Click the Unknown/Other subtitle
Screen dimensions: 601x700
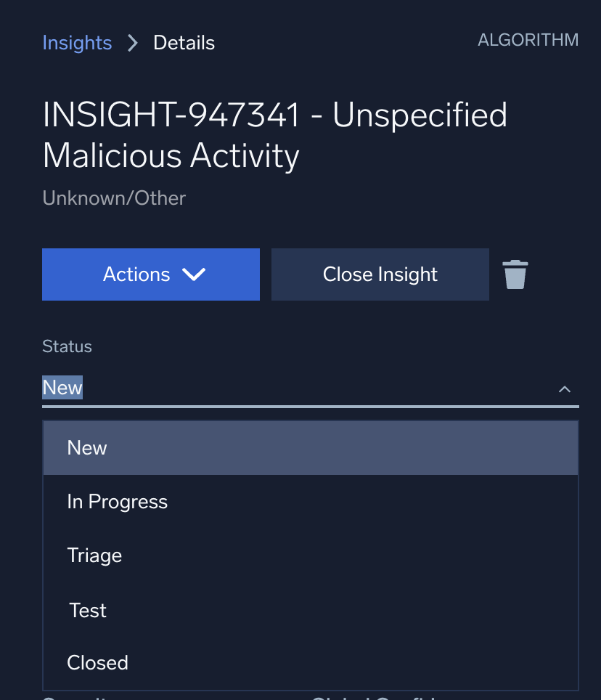113,198
